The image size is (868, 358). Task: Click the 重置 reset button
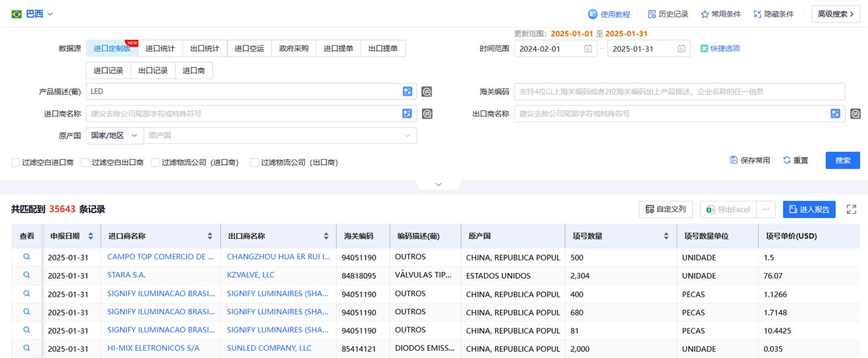pyautogui.click(x=795, y=160)
